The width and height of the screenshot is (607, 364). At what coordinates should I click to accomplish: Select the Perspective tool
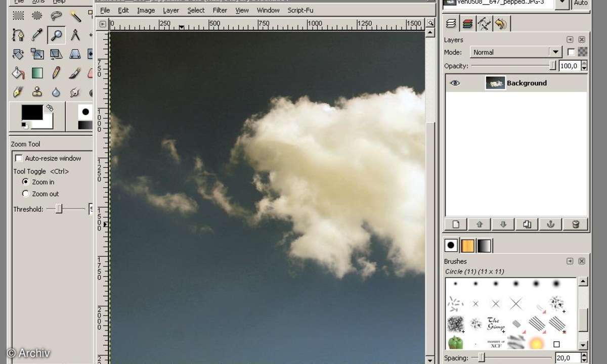coord(75,54)
